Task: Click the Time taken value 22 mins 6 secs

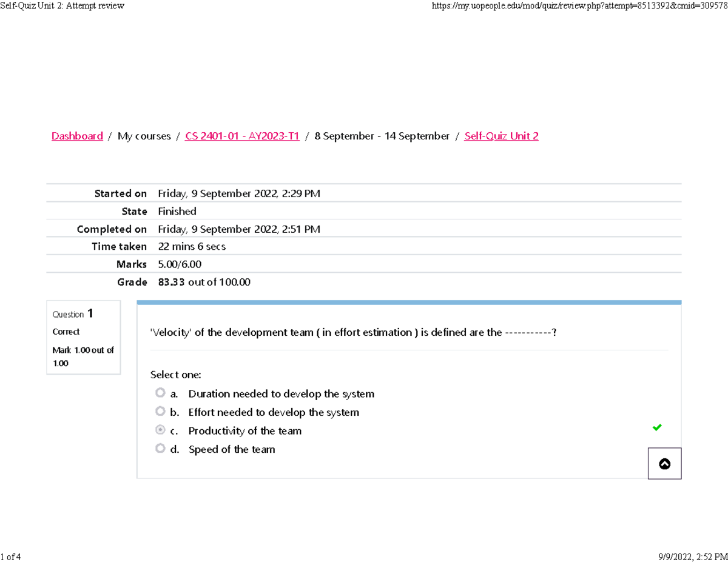Action: (x=192, y=246)
